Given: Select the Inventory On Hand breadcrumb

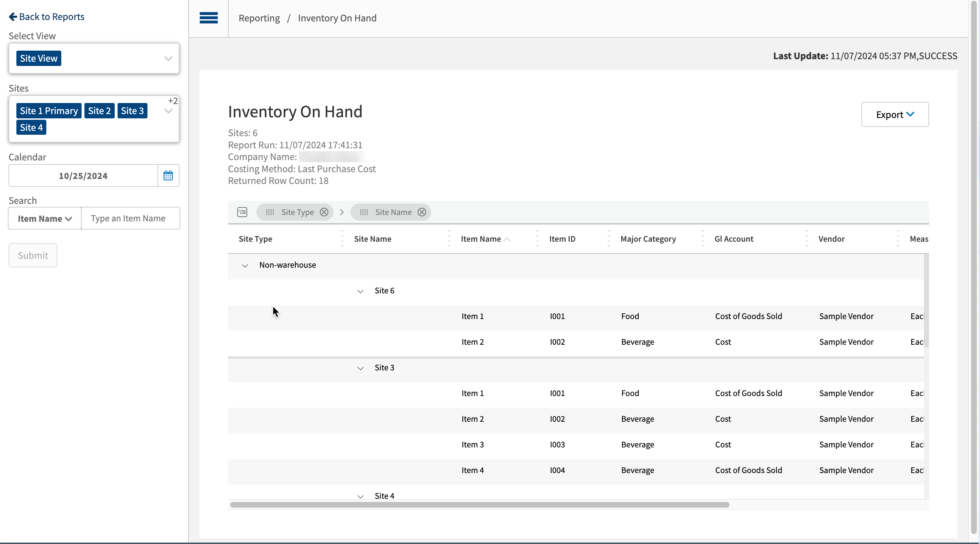Looking at the screenshot, I should [x=337, y=18].
